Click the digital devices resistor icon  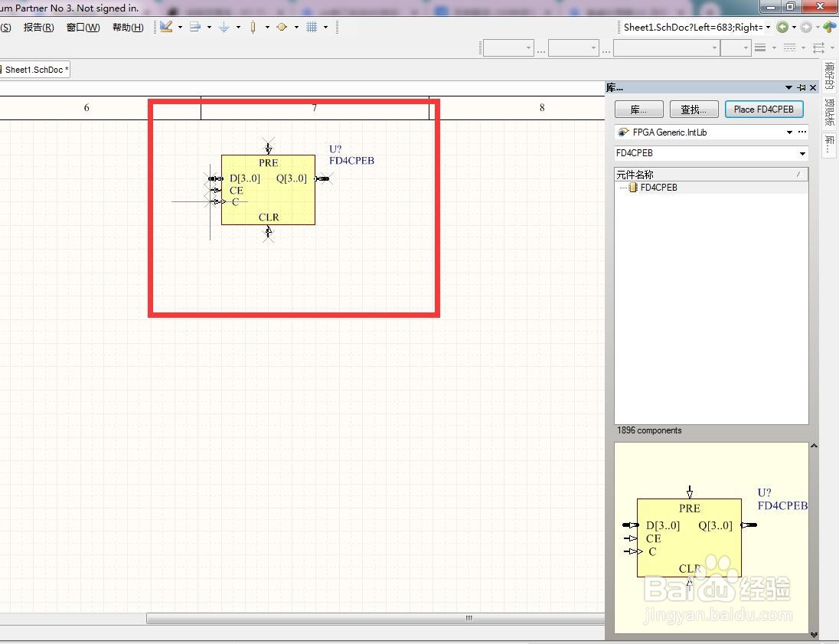(x=253, y=27)
